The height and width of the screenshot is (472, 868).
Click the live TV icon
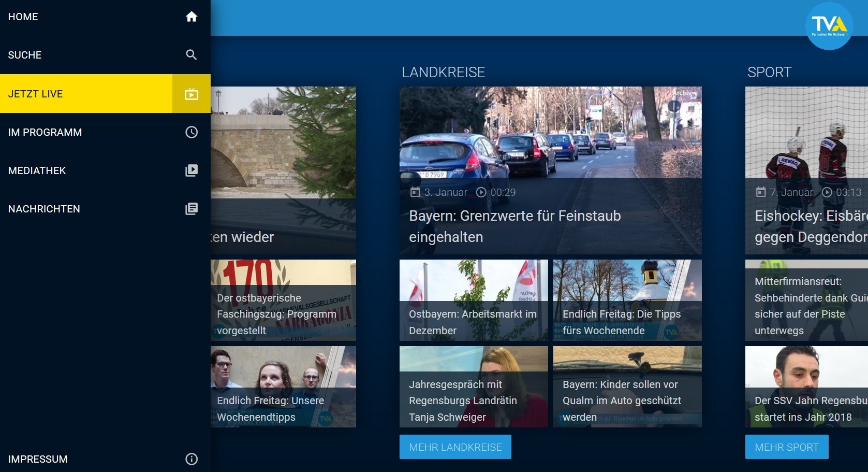tap(192, 94)
